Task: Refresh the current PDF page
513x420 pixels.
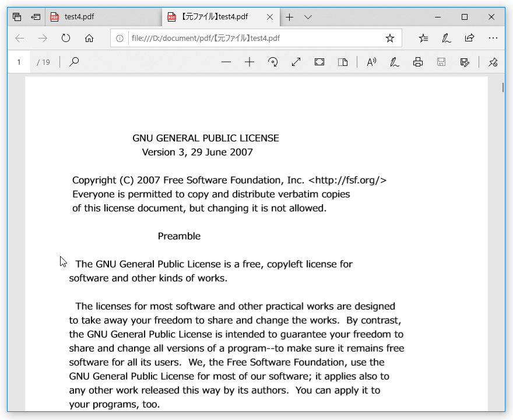Action: [x=66, y=38]
